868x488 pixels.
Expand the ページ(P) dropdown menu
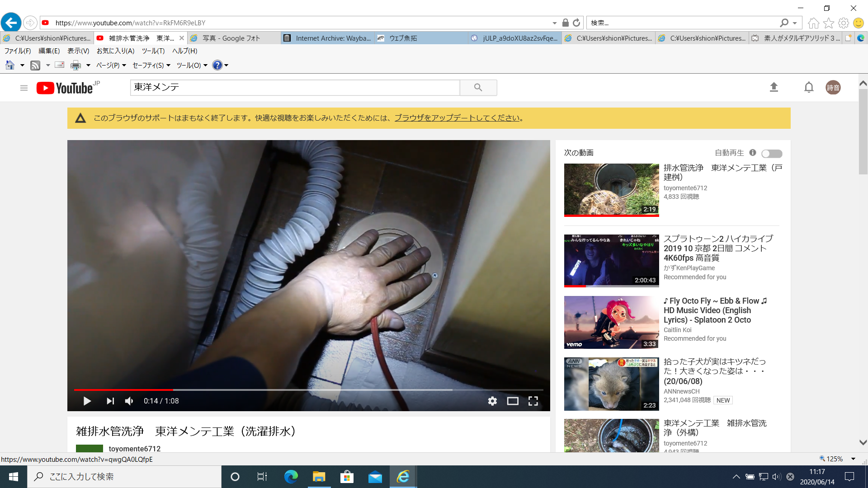point(111,66)
